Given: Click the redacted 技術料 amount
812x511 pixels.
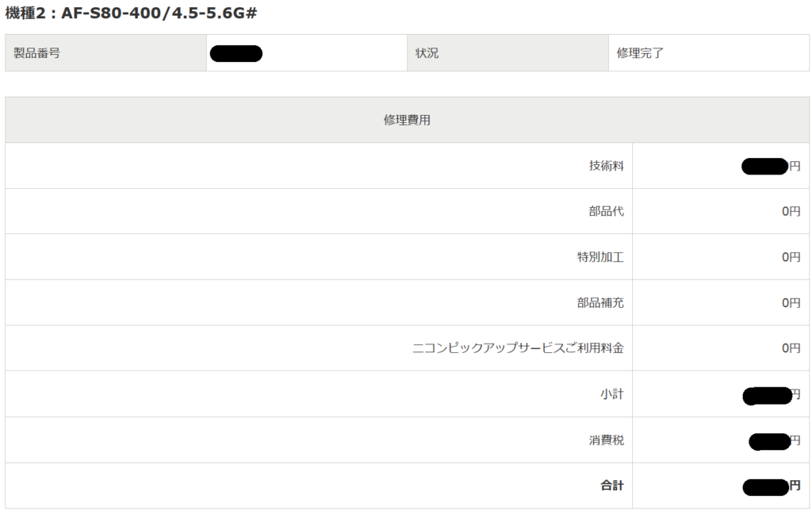Looking at the screenshot, I should pyautogui.click(x=766, y=166).
